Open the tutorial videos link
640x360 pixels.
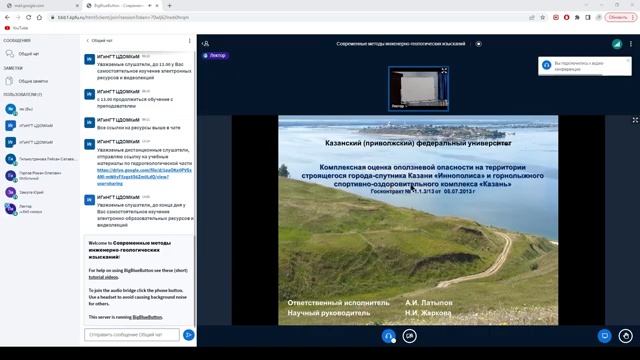click(103, 277)
